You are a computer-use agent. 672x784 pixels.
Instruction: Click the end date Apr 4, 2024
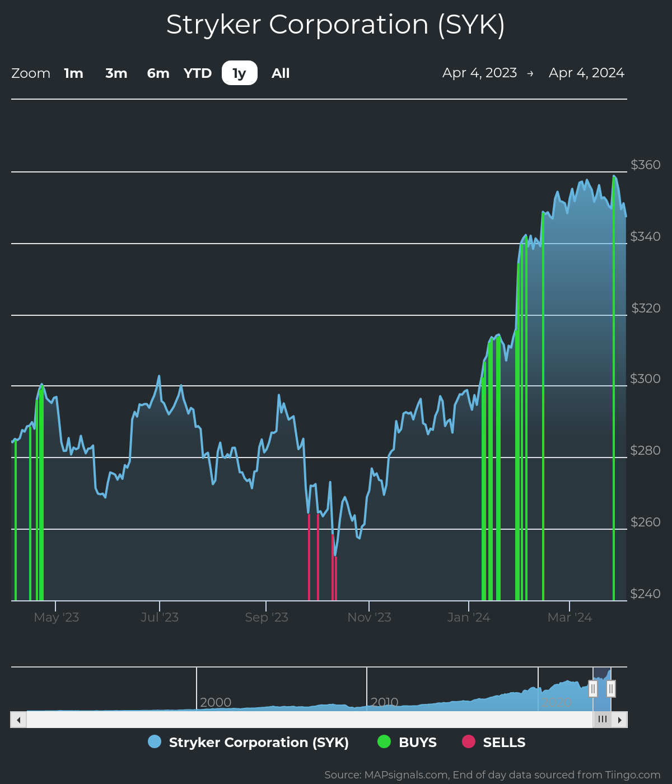[586, 72]
